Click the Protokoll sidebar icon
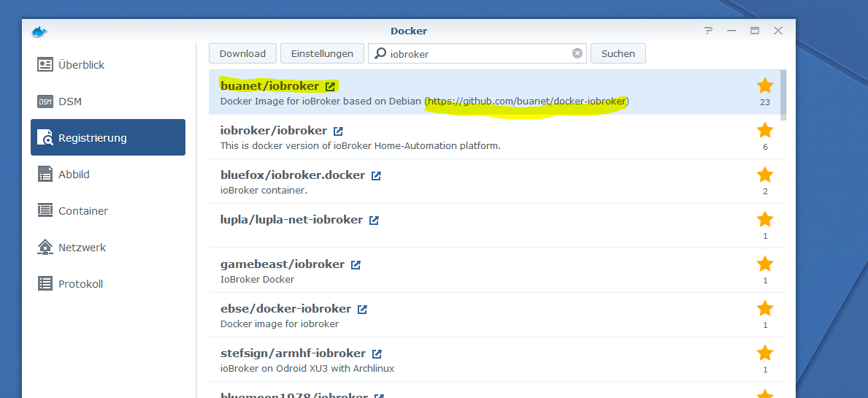Image resolution: width=868 pixels, height=398 pixels. (x=45, y=284)
